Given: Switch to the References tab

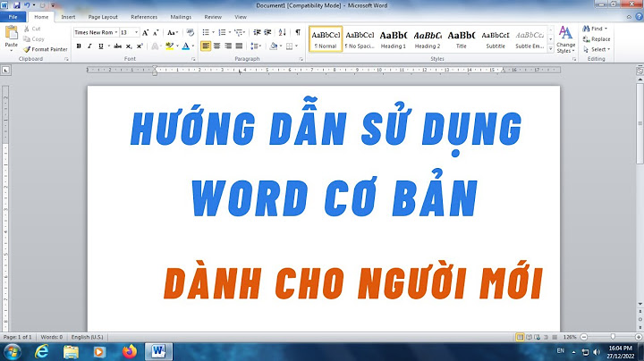Looking at the screenshot, I should [144, 17].
